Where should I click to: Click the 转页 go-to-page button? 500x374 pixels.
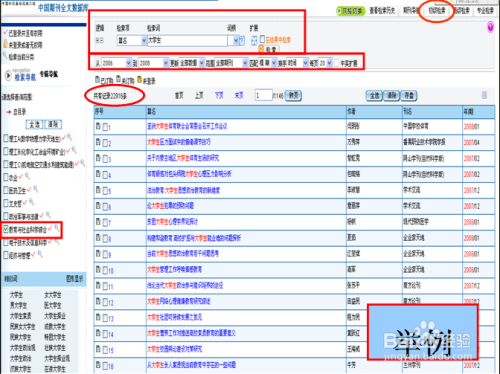click(293, 96)
